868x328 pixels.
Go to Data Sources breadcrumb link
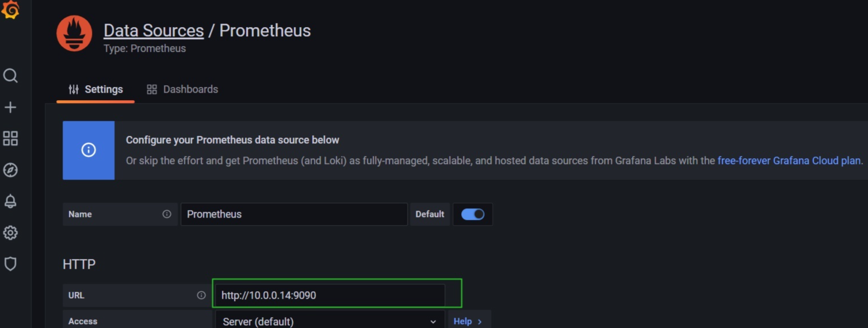pos(154,30)
